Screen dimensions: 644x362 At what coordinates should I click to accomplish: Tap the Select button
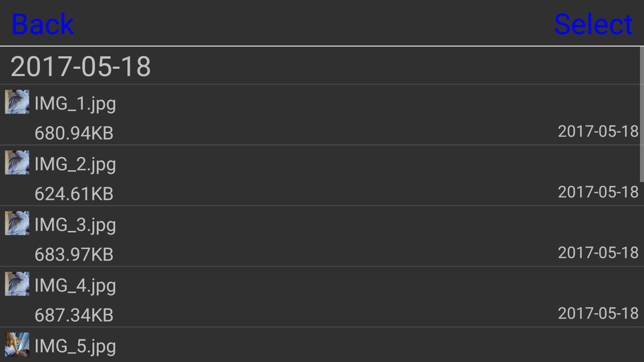click(593, 24)
